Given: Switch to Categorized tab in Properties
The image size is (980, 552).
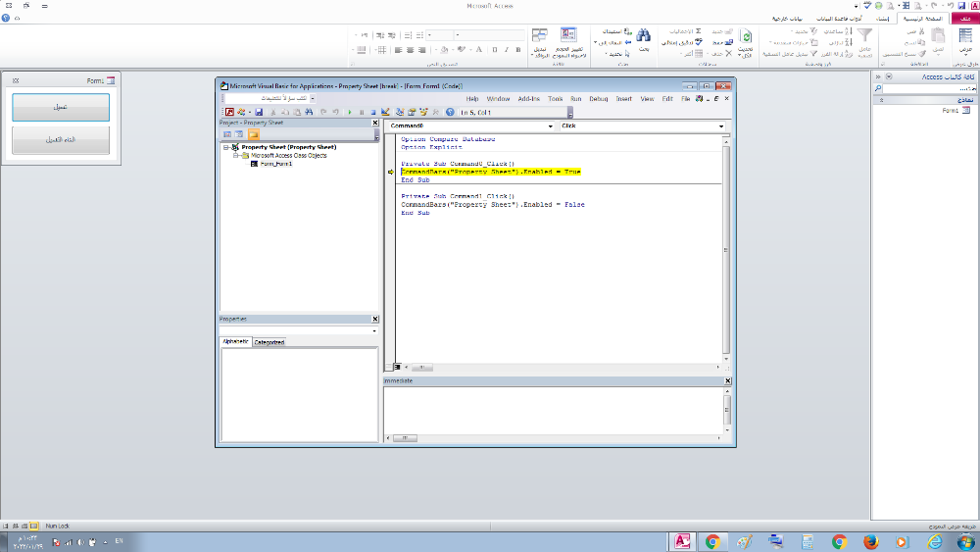Looking at the screenshot, I should 269,342.
